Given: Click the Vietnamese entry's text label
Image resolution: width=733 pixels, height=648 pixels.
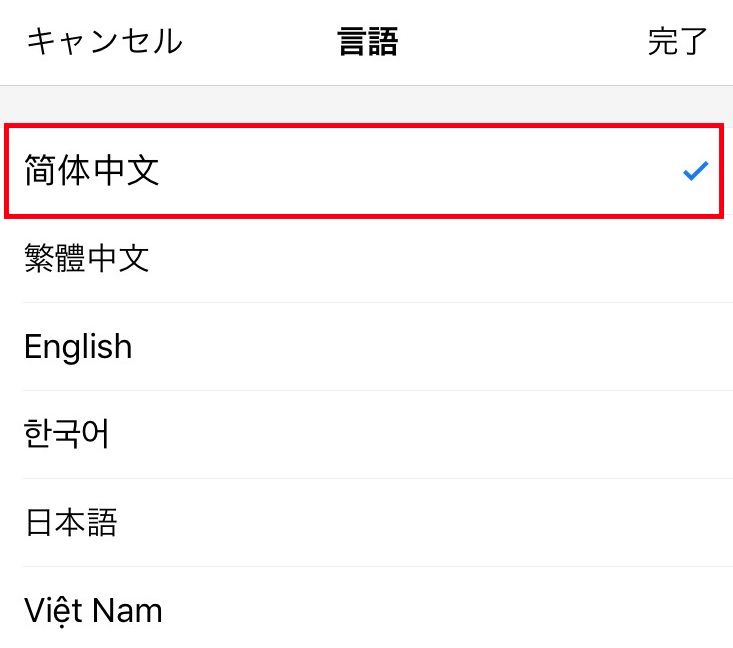Looking at the screenshot, I should pos(93,610).
